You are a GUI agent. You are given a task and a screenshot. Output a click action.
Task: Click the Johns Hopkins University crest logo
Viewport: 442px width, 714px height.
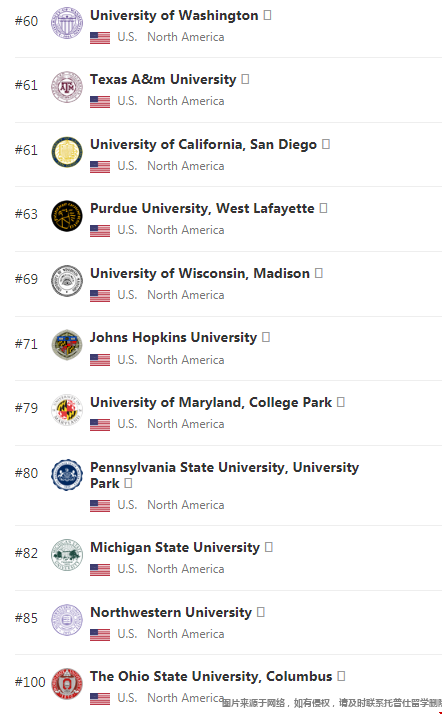(67, 345)
